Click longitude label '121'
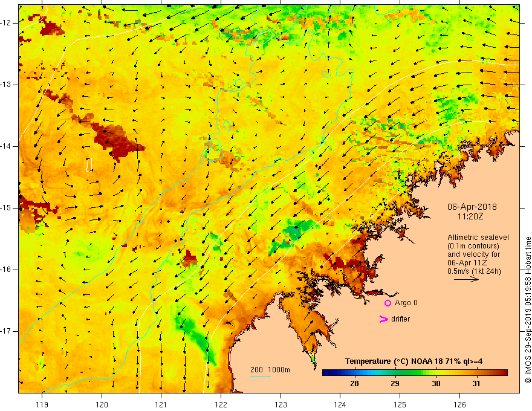 coord(161,404)
